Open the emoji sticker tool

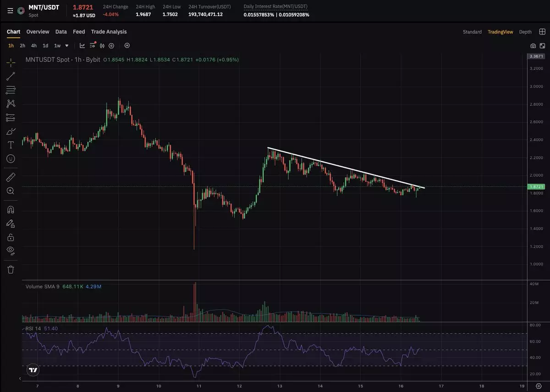tap(11, 158)
